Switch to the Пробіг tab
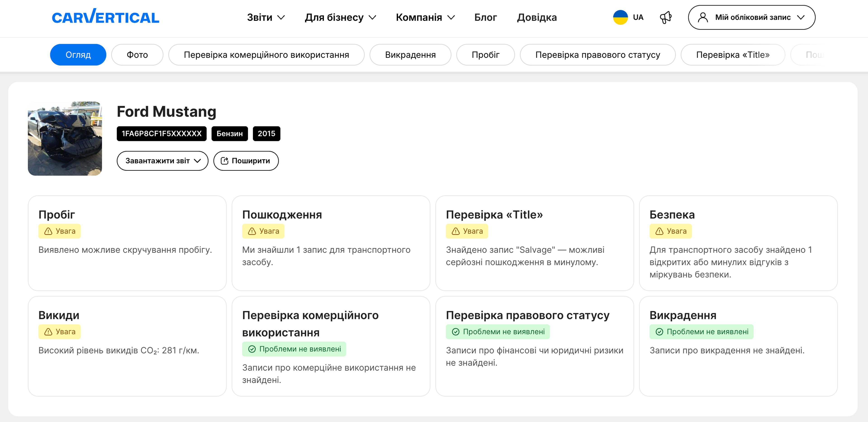This screenshot has width=868, height=422. tap(486, 55)
